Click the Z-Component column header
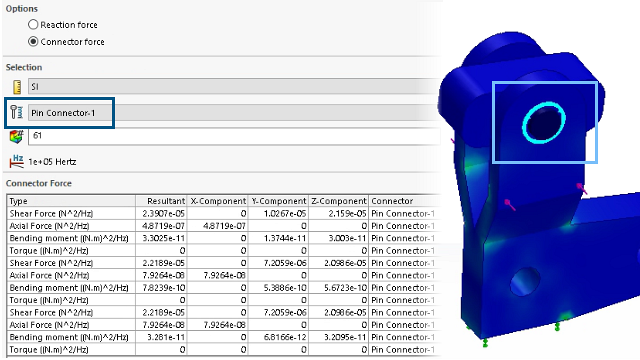 (x=338, y=201)
